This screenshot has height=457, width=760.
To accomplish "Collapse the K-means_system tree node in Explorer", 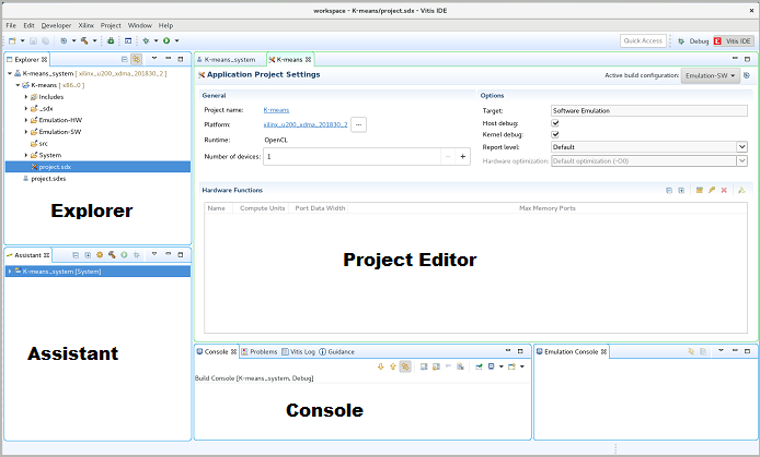I will click(x=9, y=74).
